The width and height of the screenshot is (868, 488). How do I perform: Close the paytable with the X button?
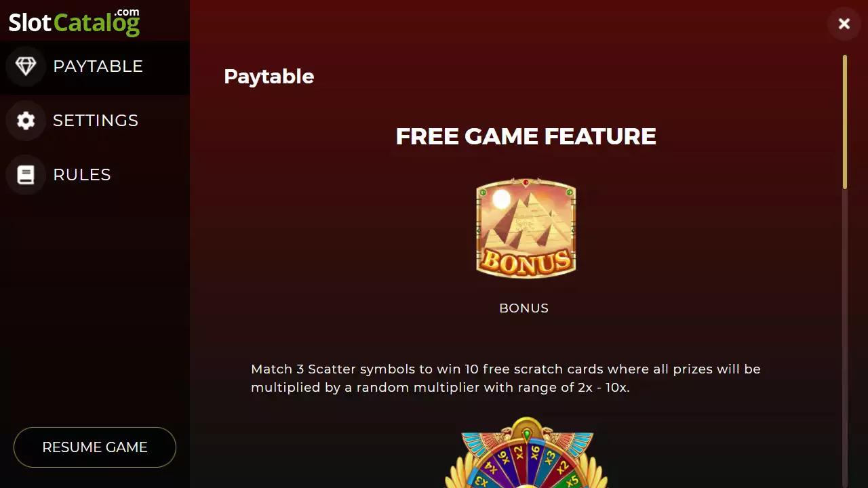(844, 24)
